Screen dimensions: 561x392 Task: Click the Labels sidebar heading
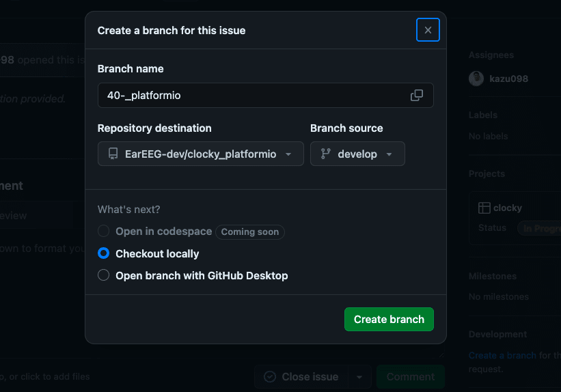click(483, 115)
